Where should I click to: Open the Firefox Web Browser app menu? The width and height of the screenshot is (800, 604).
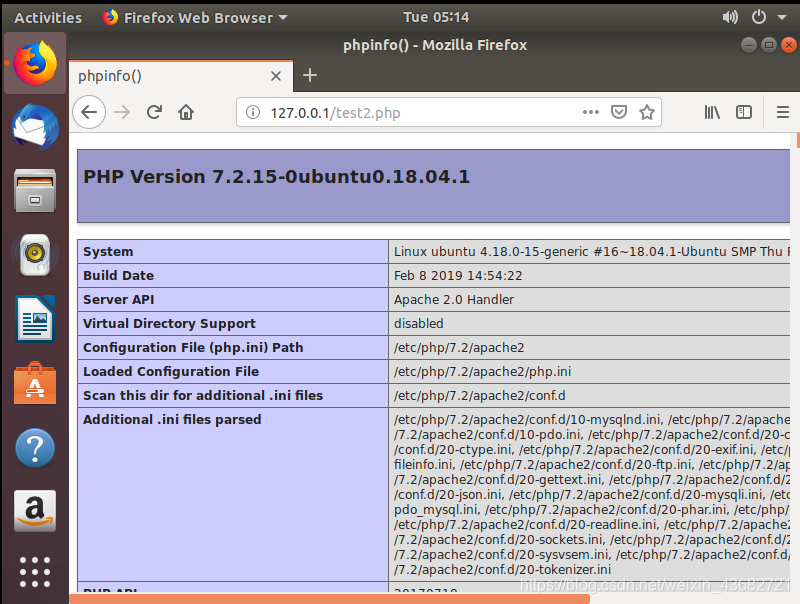point(195,18)
